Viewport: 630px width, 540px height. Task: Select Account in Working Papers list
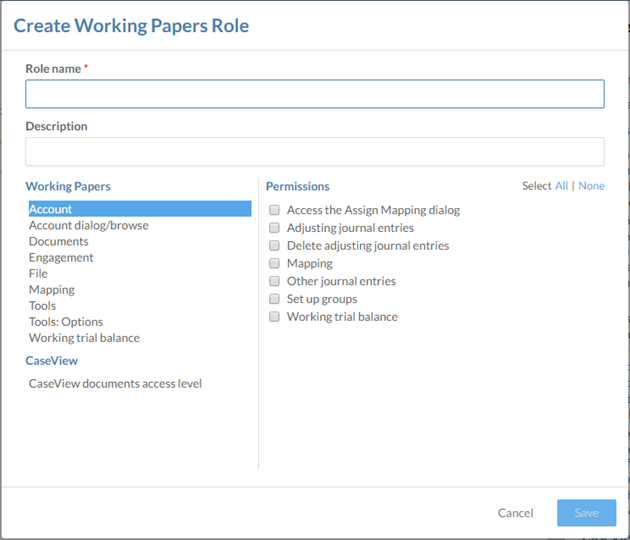tap(50, 209)
